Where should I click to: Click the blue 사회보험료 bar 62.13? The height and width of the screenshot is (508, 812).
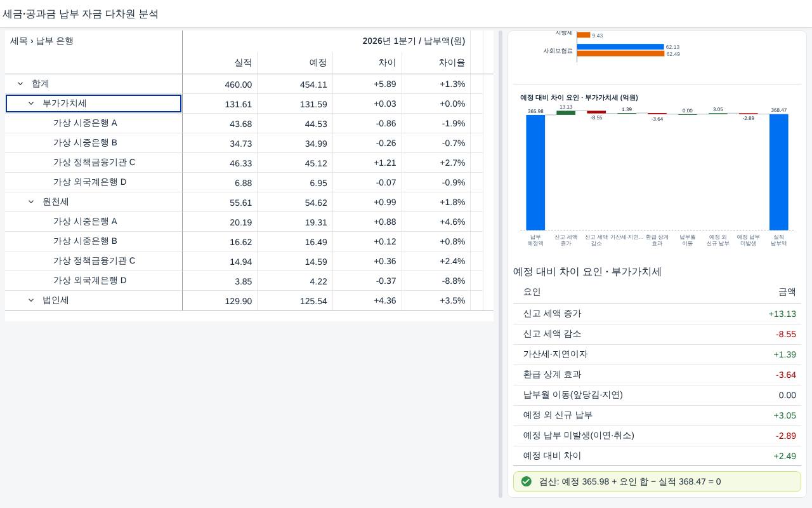[620, 47]
